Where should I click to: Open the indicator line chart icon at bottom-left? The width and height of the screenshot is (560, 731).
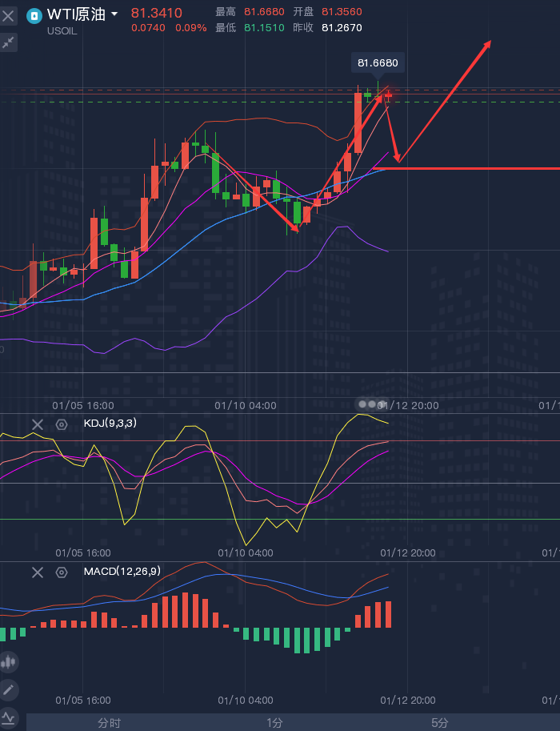pyautogui.click(x=9, y=718)
